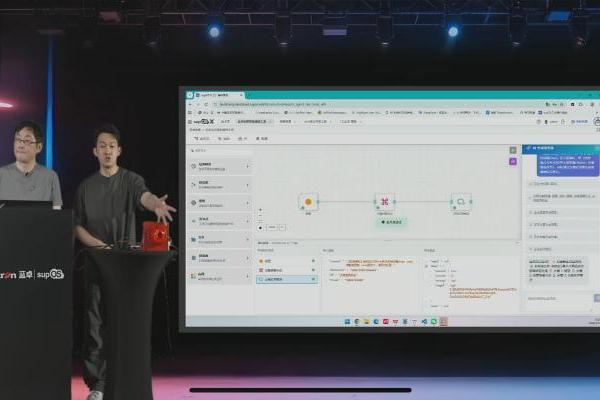Select the orange-dot row in the run list
Image resolution: width=600 pixels, height=400 pixels.
pyautogui.click(x=287, y=261)
